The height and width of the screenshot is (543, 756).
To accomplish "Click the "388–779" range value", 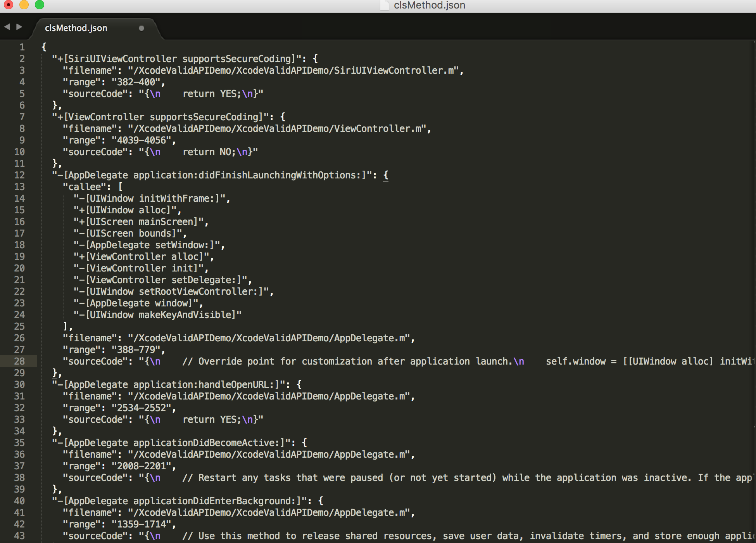I will [136, 349].
